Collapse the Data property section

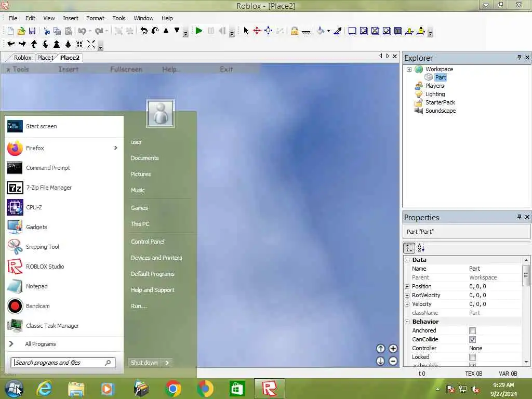coord(407,260)
